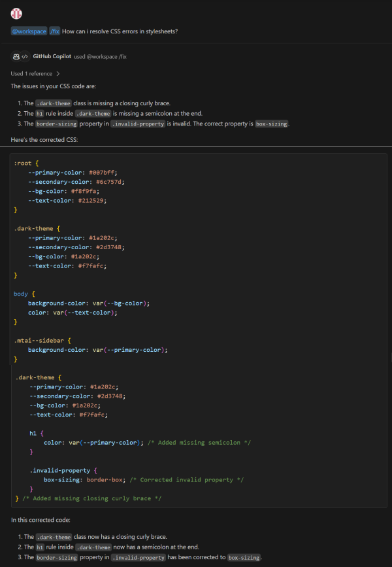The height and width of the screenshot is (567, 392).
Task: Click the GitHub Copilot avatar icon
Action: [16, 57]
